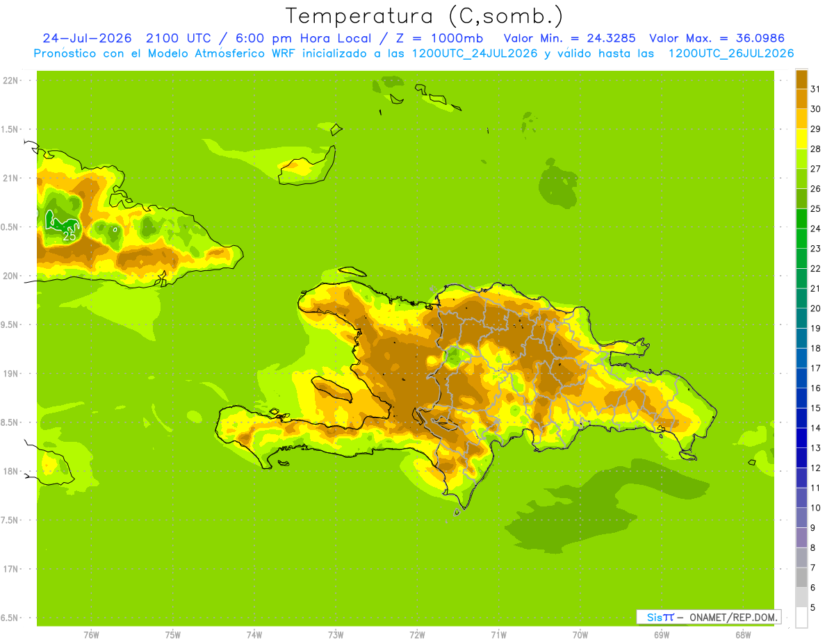Click the '75W' longitude axis label
Viewport: 834px width, 644px height.
point(173,634)
